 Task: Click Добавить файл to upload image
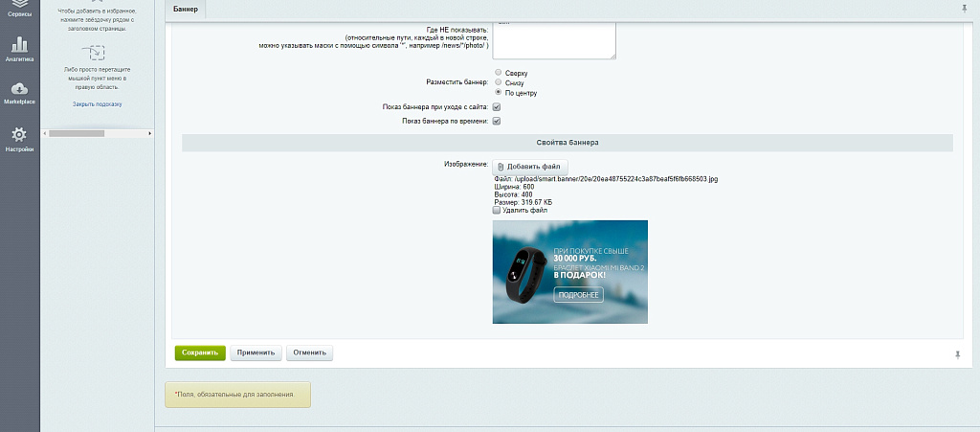point(530,167)
